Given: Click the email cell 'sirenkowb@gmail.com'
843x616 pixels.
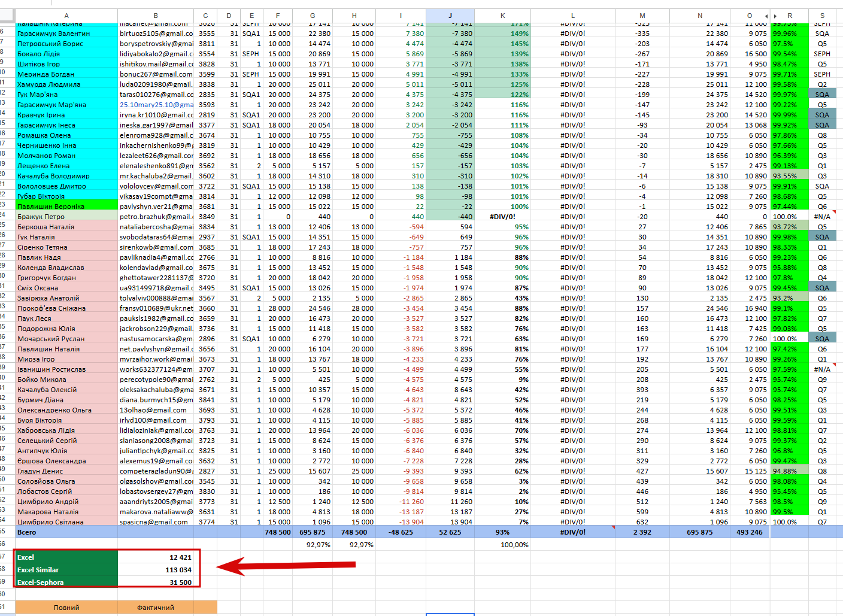Looking at the screenshot, I should click(156, 247).
